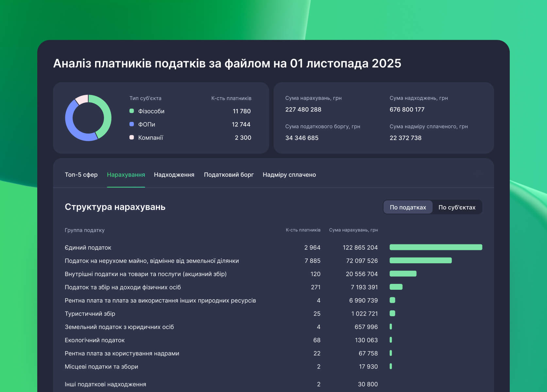This screenshot has height=392, width=547.
Task: Click the overpaid value 22 372 738
Action: 406,138
